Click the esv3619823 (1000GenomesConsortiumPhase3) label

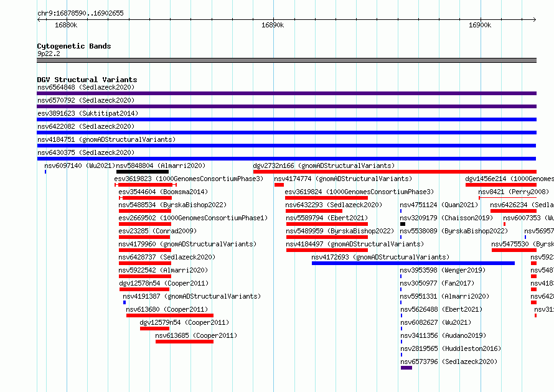[189, 179]
